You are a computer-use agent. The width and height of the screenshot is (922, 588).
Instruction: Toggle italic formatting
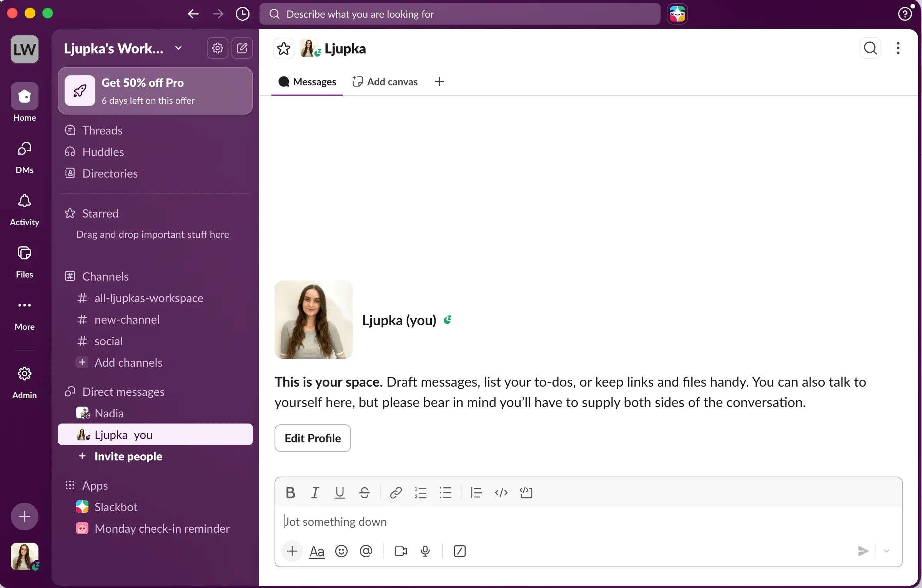pos(315,493)
